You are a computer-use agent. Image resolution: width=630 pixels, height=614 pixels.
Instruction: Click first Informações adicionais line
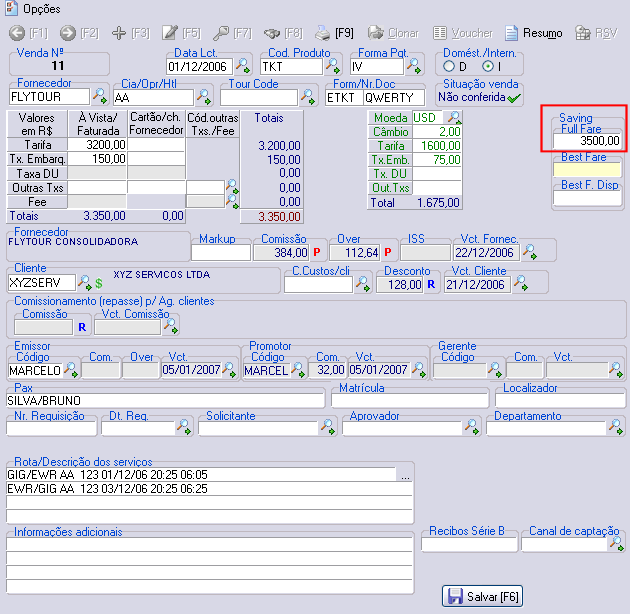click(x=210, y=544)
